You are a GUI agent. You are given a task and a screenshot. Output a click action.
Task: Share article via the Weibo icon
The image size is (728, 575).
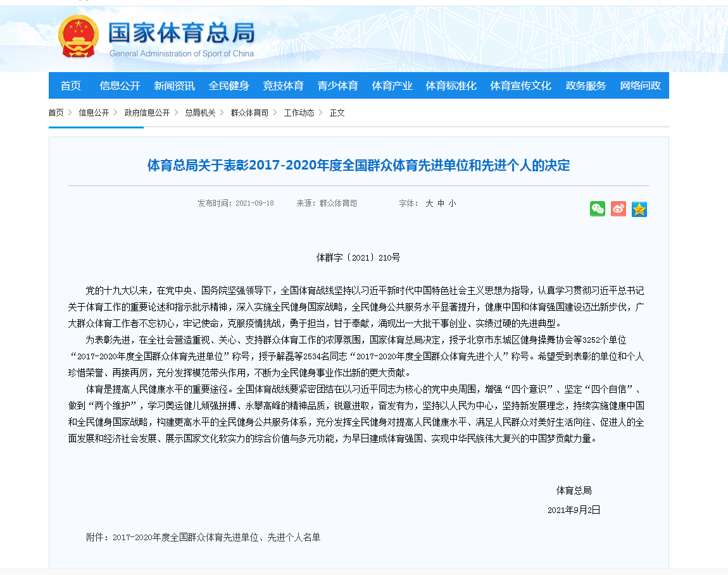pyautogui.click(x=618, y=209)
